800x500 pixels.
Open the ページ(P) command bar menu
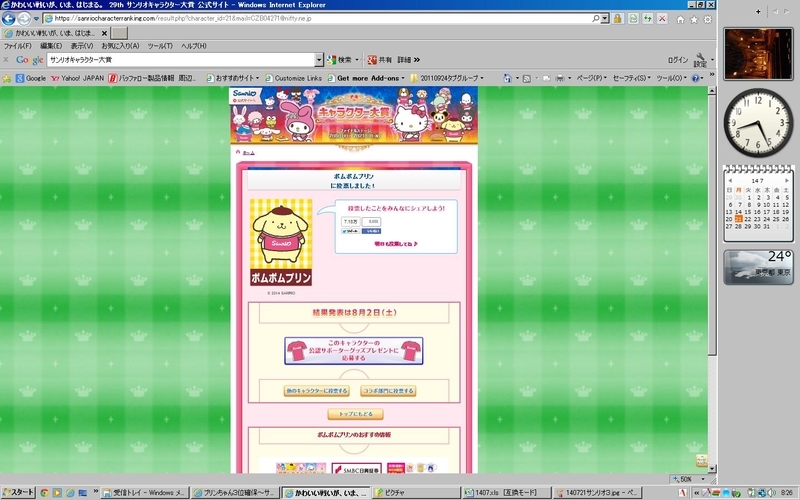tap(591, 78)
